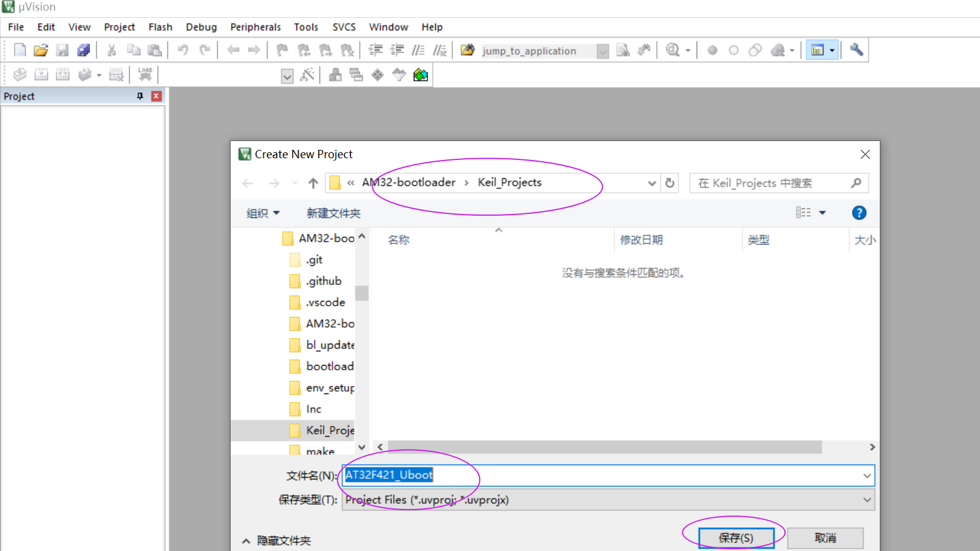The image size is (980, 551).
Task: Click the AM32-bootloader breadcrumb segment
Action: [x=409, y=182]
